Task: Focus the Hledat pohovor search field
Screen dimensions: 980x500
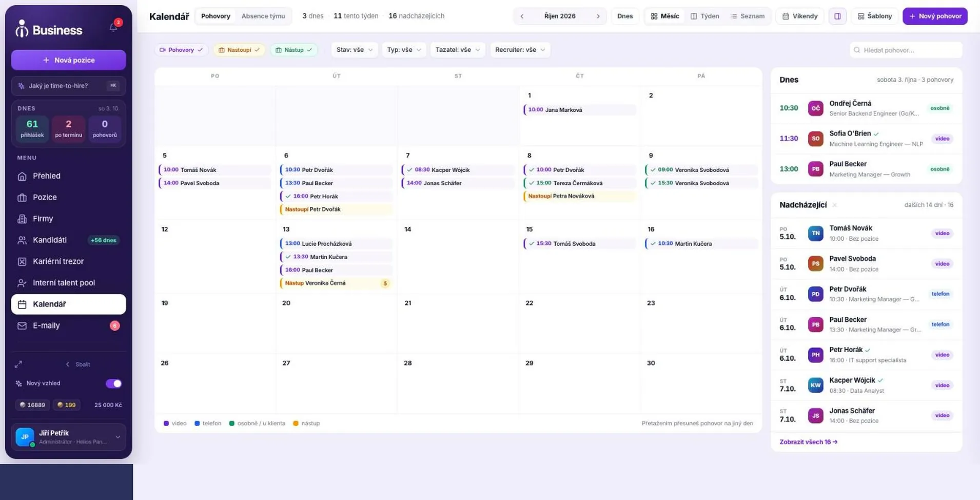Action: (x=906, y=50)
